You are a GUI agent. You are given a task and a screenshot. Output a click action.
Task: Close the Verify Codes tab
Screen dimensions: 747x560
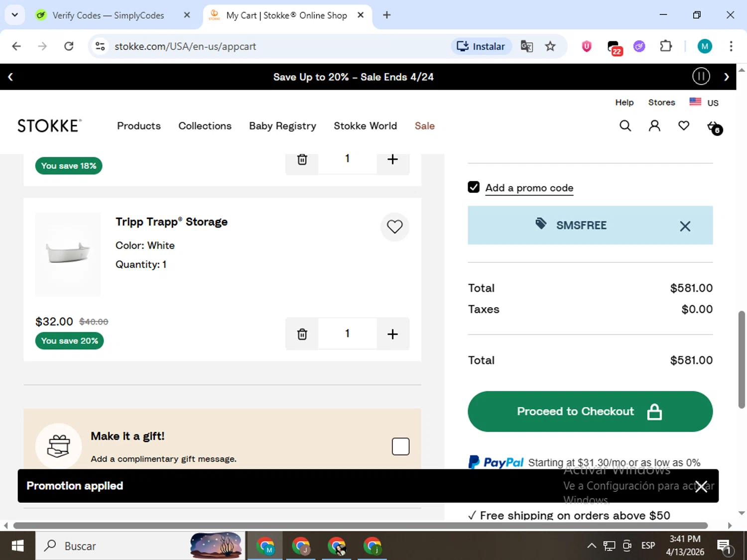pos(187,15)
